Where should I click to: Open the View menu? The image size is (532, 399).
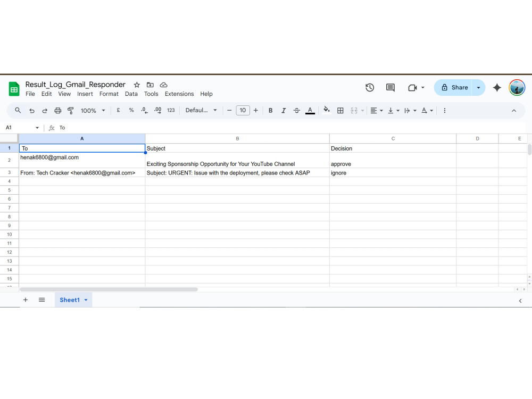coord(64,94)
